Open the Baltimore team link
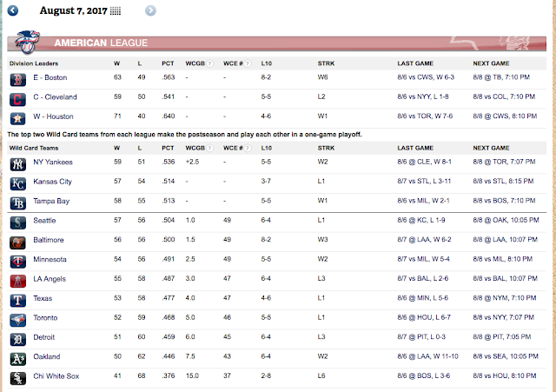Screen dimensions: 556x392 coord(49,240)
